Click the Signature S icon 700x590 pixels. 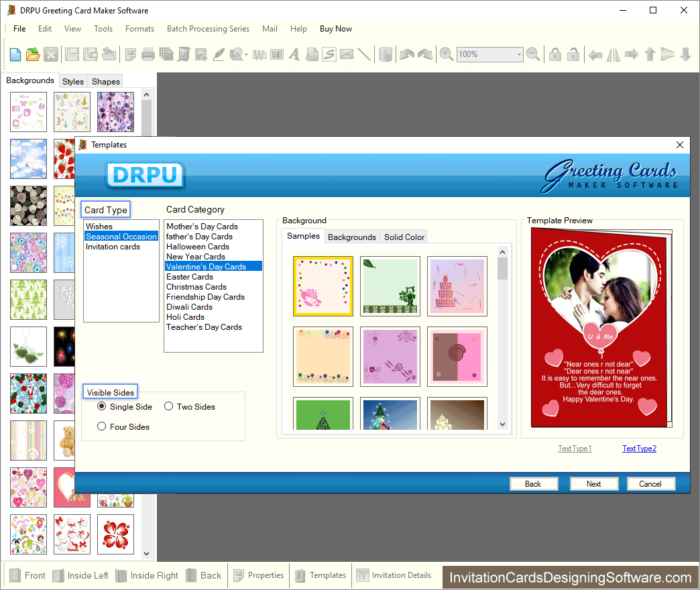[x=329, y=54]
